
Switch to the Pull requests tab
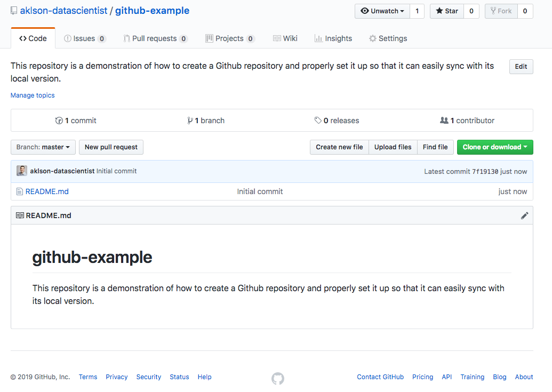pyautogui.click(x=155, y=38)
